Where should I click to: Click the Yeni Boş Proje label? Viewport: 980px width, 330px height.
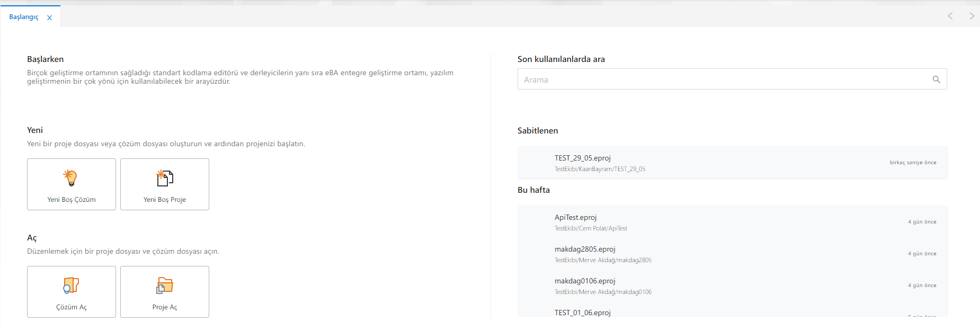pos(165,200)
